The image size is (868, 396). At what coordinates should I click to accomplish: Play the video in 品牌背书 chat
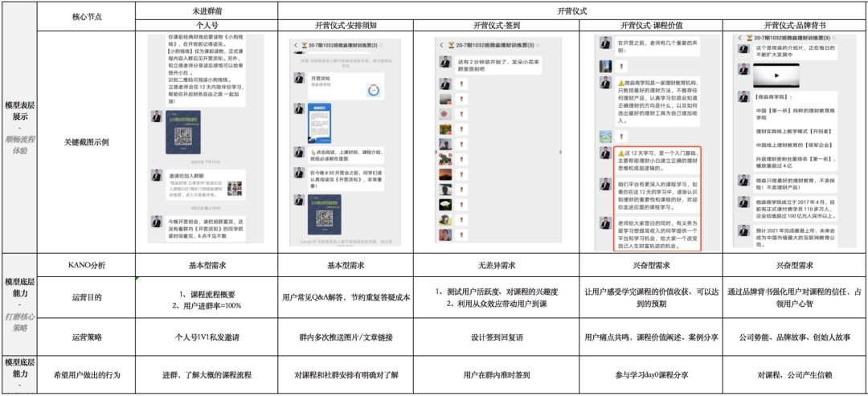[x=776, y=76]
